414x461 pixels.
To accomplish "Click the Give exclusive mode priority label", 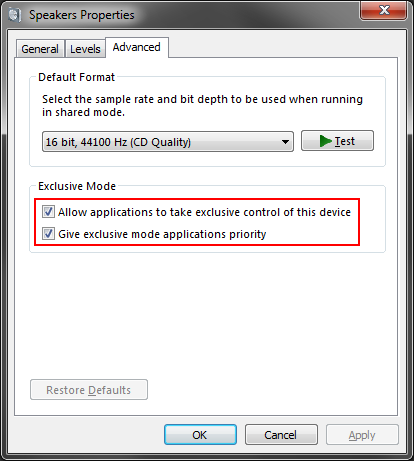I will tap(162, 234).
